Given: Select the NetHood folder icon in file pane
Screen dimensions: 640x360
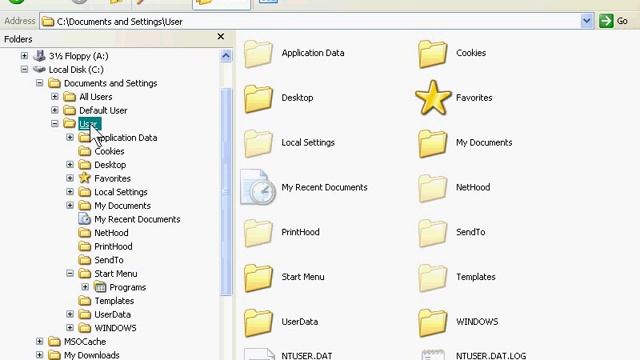Looking at the screenshot, I should coord(433,188).
